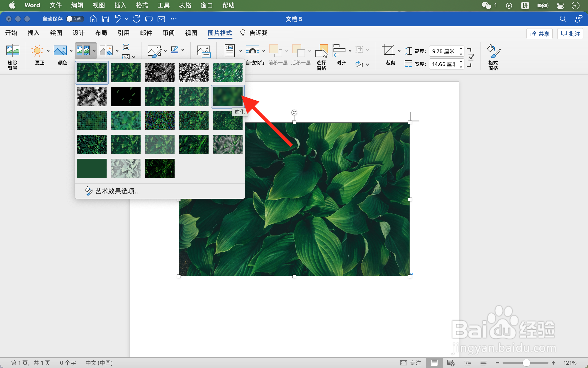Viewport: 588px width, 368px height.
Task: Click the WeChat icon in menu bar
Action: click(486, 5)
